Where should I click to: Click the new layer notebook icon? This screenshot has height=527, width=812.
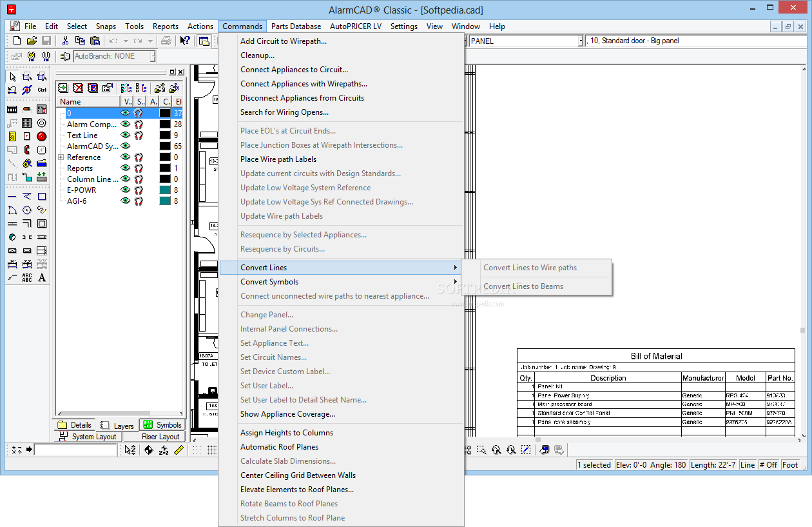63,88
